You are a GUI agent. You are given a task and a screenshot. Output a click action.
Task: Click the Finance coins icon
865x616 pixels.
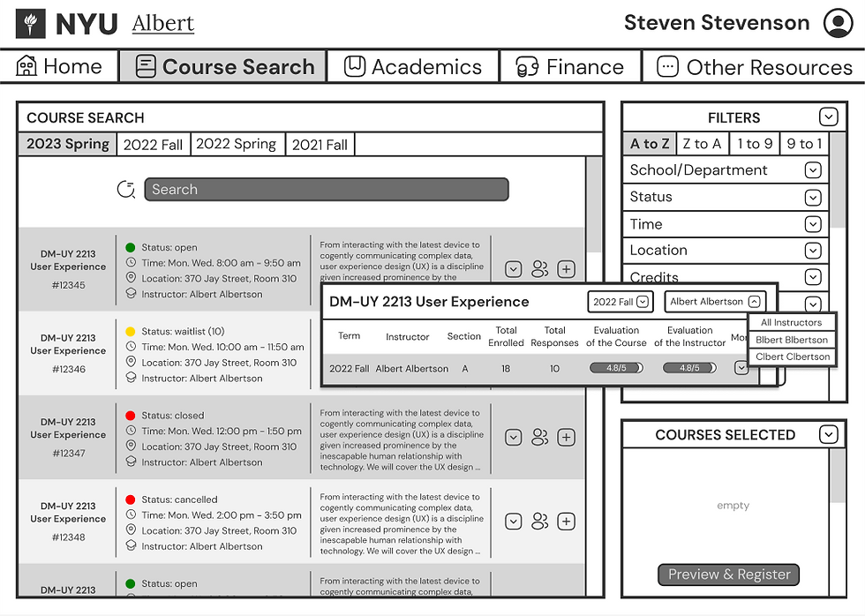[527, 67]
